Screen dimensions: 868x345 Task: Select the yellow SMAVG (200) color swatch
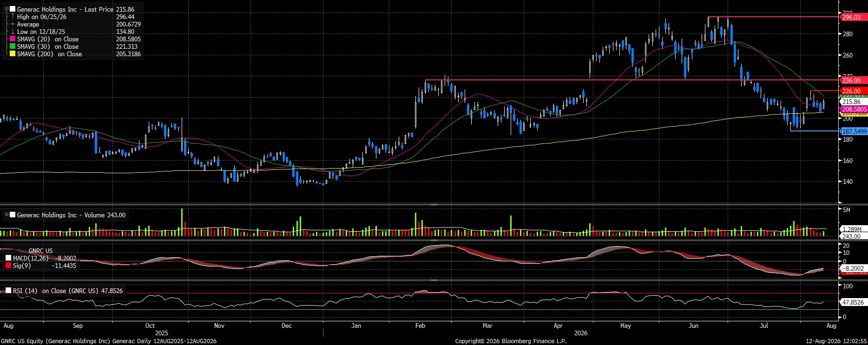click(13, 54)
